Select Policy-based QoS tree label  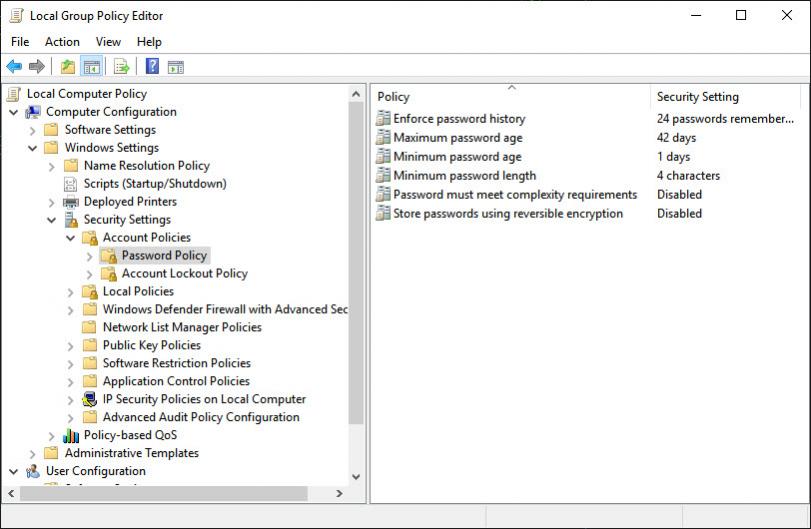pos(130,435)
